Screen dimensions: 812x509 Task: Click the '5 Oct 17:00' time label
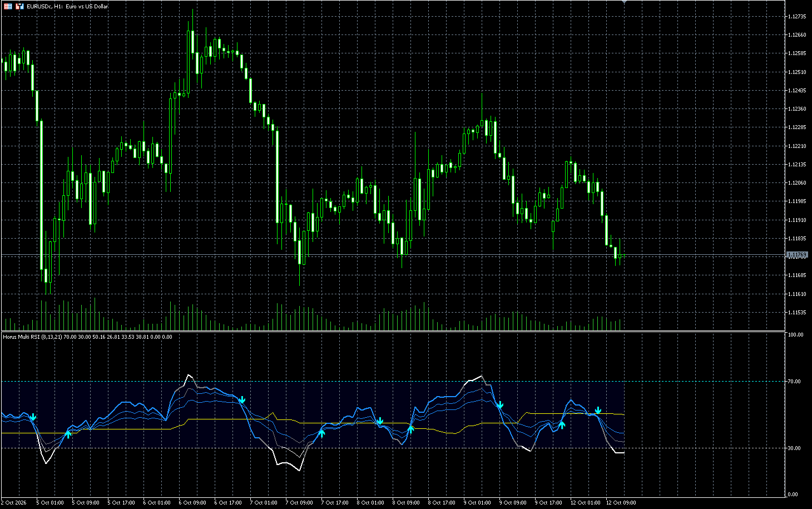tap(121, 503)
